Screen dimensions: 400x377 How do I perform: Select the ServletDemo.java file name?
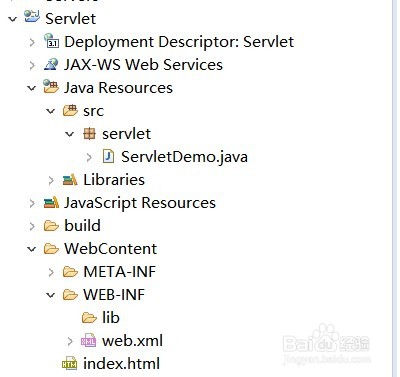tap(184, 157)
